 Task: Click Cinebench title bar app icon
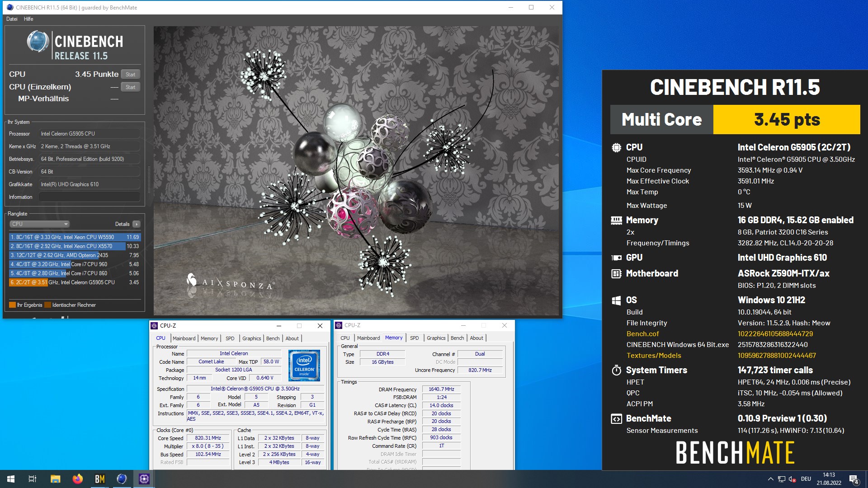pos(10,7)
